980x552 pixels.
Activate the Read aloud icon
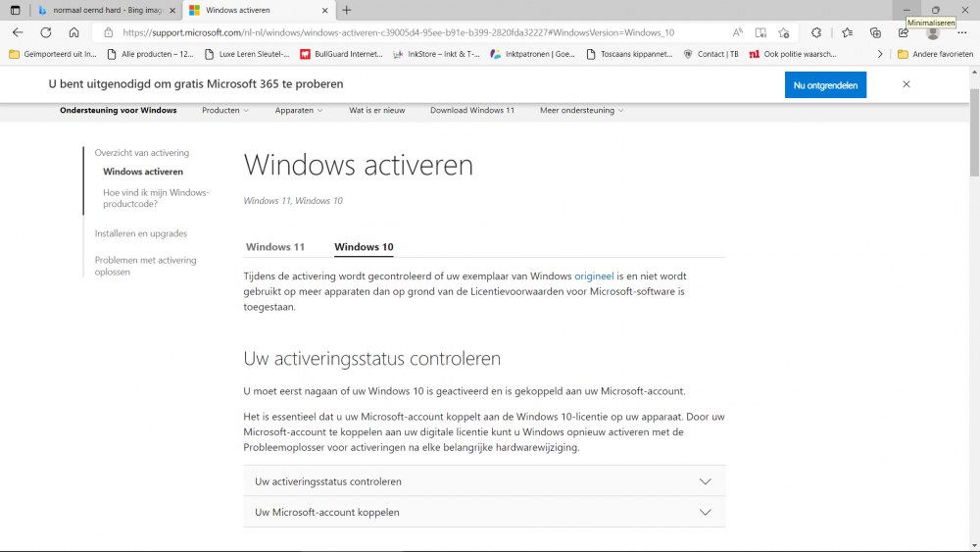pyautogui.click(x=738, y=32)
